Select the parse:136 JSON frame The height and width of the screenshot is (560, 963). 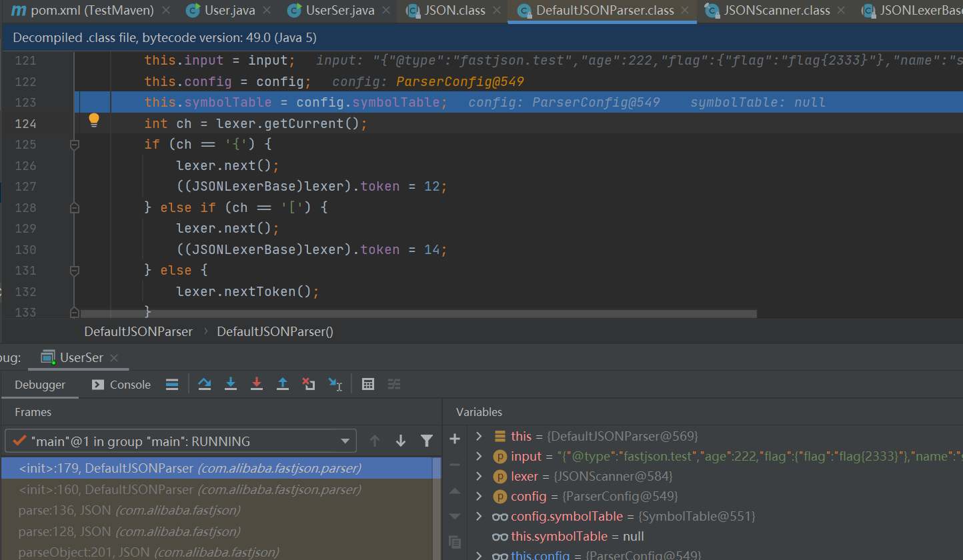click(x=217, y=511)
